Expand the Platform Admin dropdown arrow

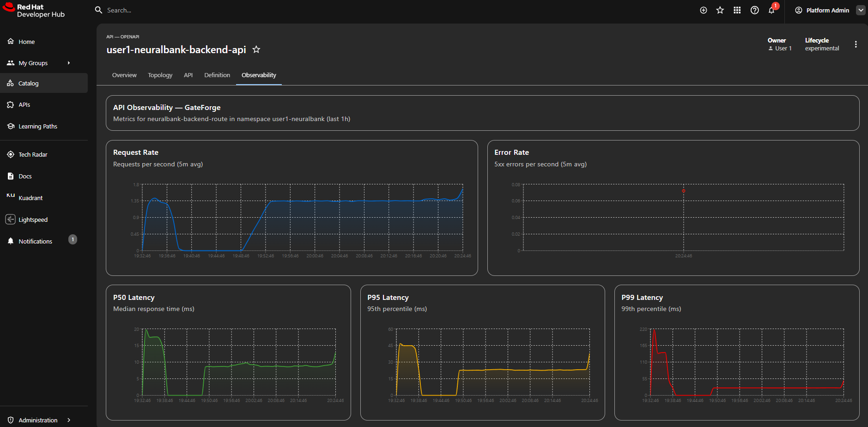coord(861,10)
